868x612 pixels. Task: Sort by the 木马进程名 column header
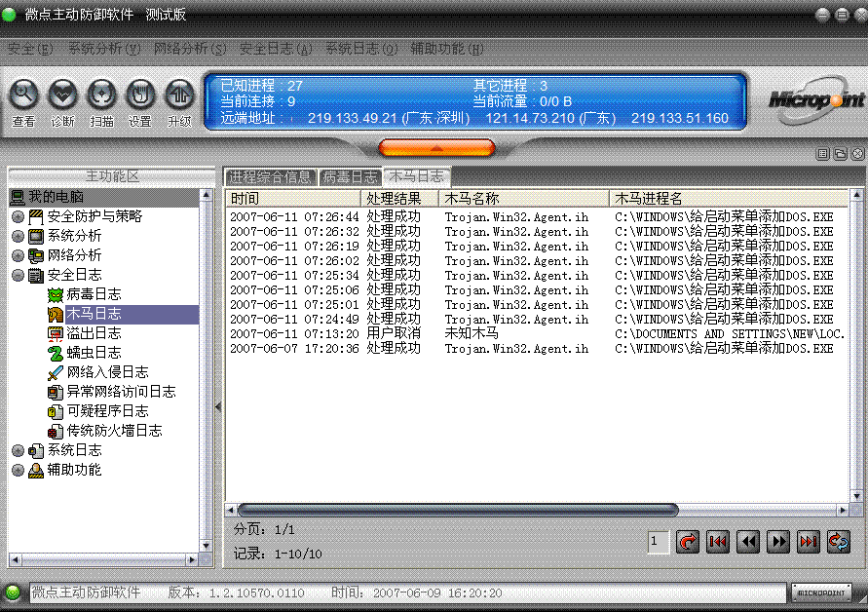click(x=729, y=198)
